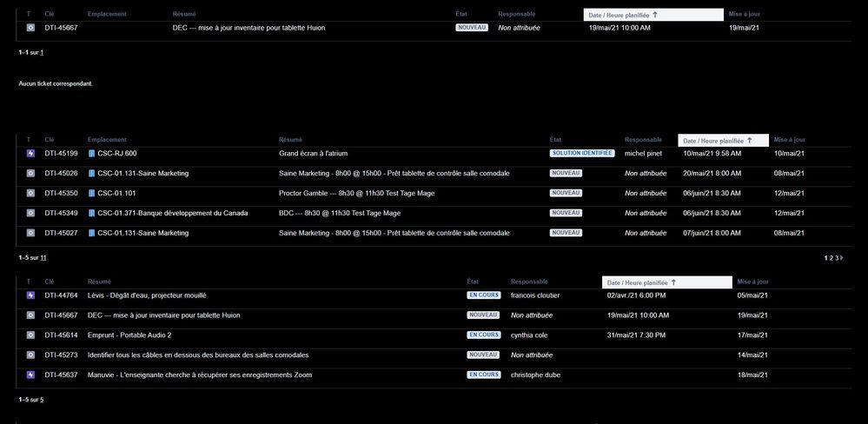Click the task type icon for DTI-45349

tap(30, 213)
